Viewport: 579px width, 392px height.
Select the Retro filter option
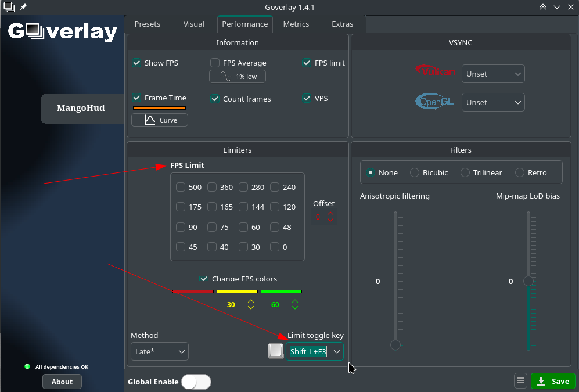520,172
